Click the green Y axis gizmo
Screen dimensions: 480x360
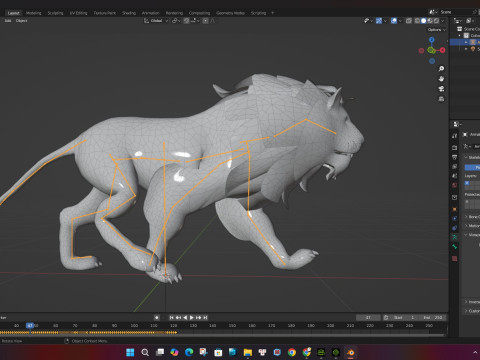point(431,50)
